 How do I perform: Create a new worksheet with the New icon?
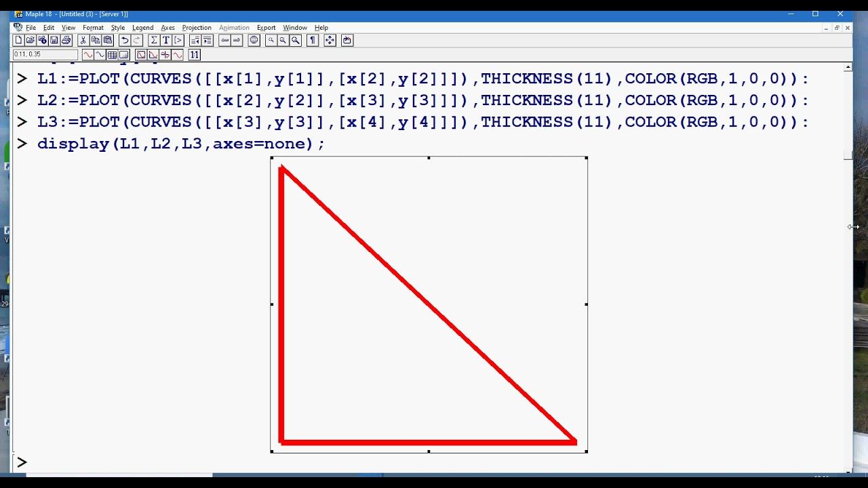tap(18, 40)
